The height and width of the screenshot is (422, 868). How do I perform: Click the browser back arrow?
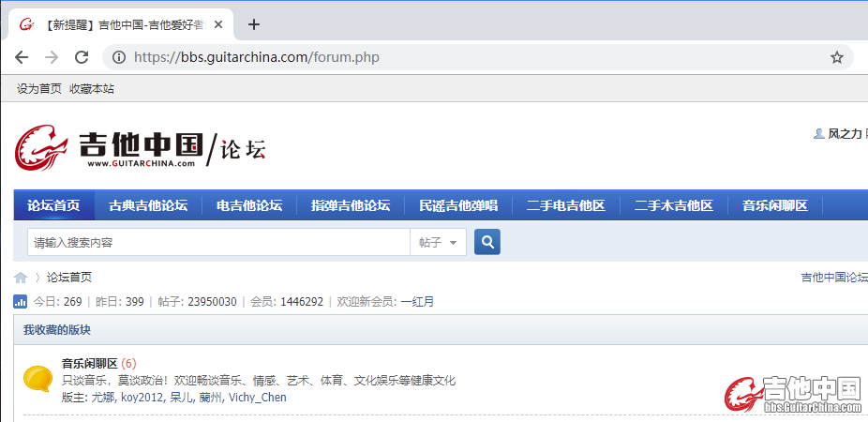22,57
